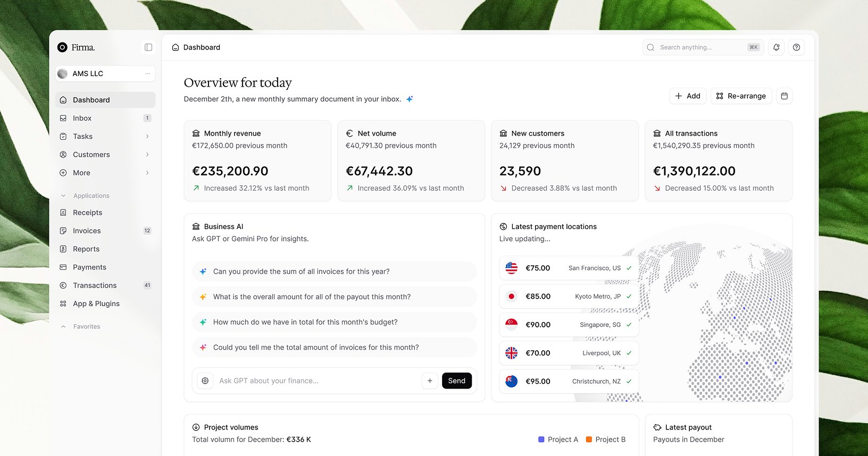
Task: Click the plus attachment button by Send
Action: point(430,381)
